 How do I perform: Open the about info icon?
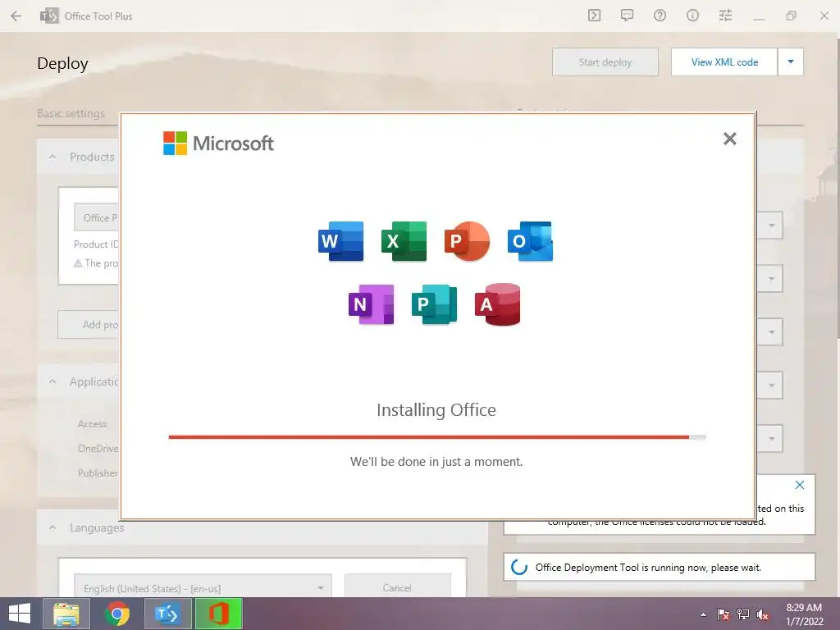click(692, 16)
